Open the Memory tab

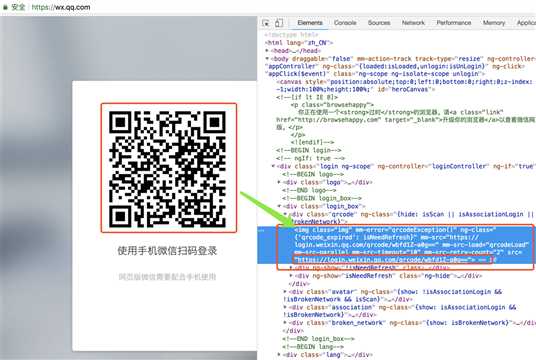point(494,23)
